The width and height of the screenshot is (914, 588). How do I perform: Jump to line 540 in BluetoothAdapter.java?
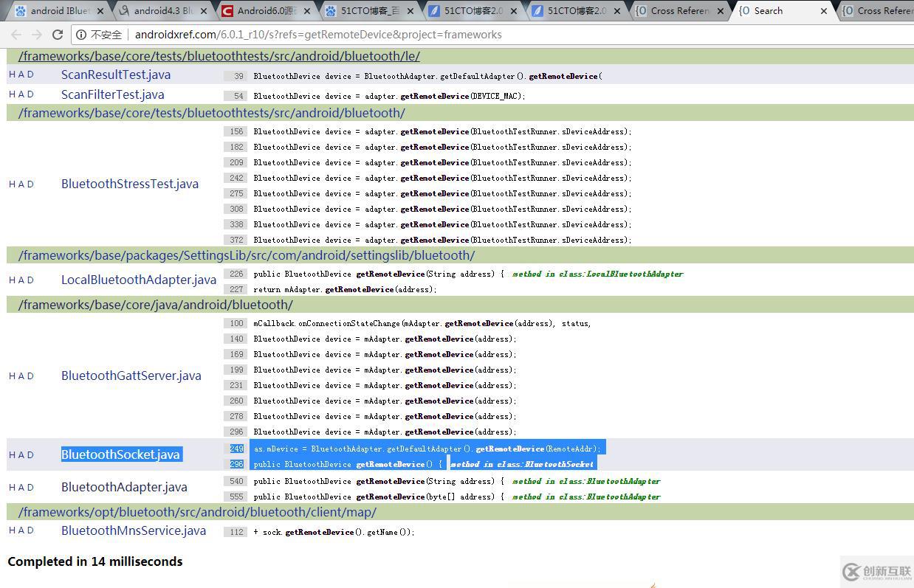coord(236,481)
